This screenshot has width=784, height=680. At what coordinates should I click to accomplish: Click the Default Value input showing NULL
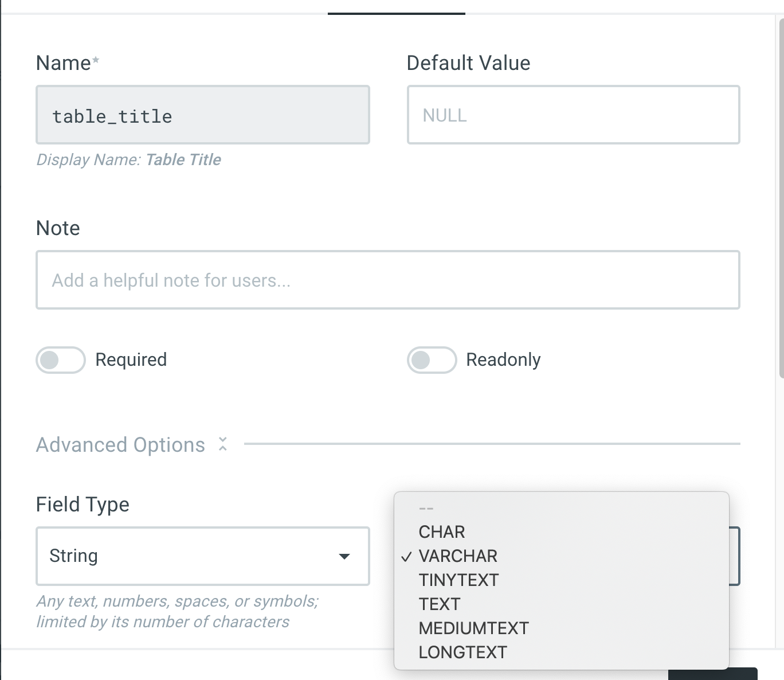(573, 115)
